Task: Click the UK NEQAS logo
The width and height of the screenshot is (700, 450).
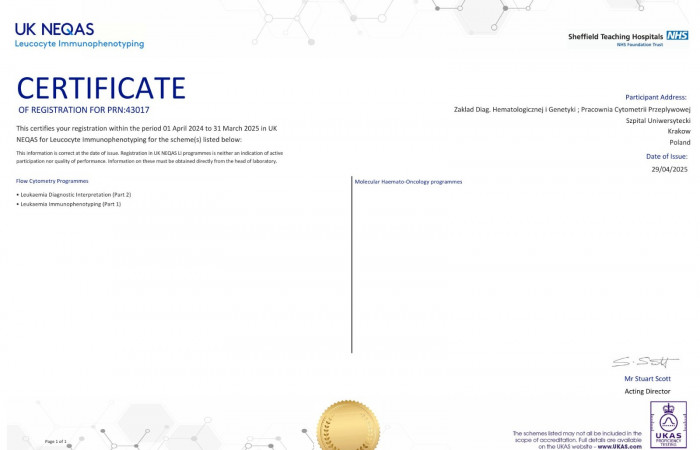Action: [x=54, y=29]
